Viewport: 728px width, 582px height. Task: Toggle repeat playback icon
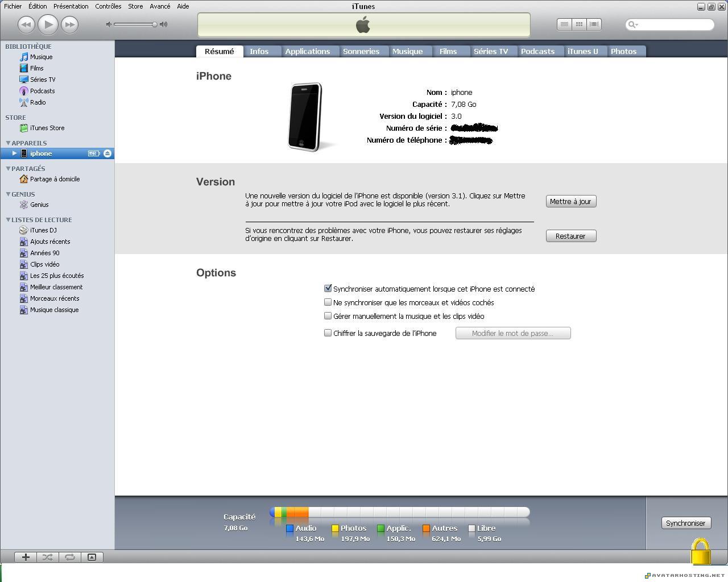[69, 557]
